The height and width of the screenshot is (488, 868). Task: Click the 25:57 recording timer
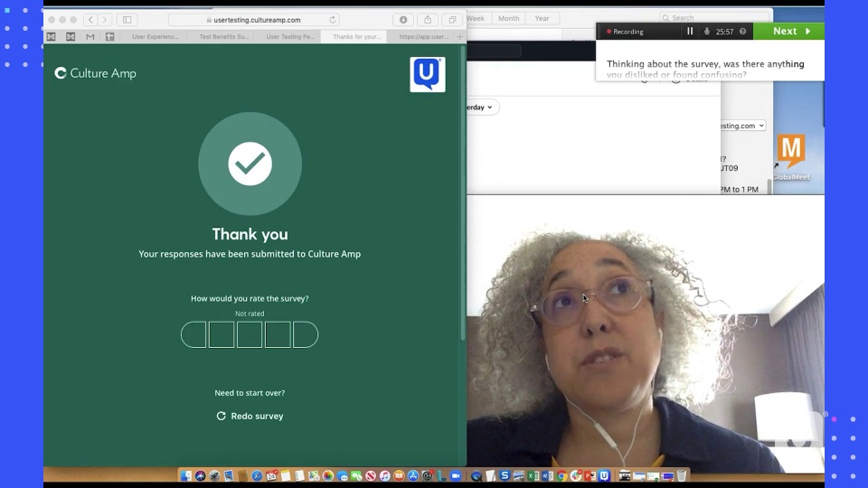pos(724,32)
